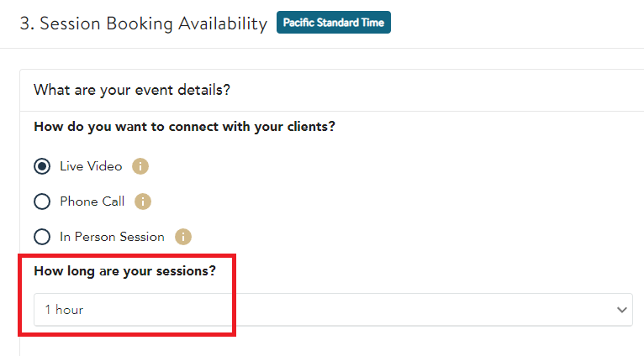Click the '1 hour' selected value text

tap(64, 310)
